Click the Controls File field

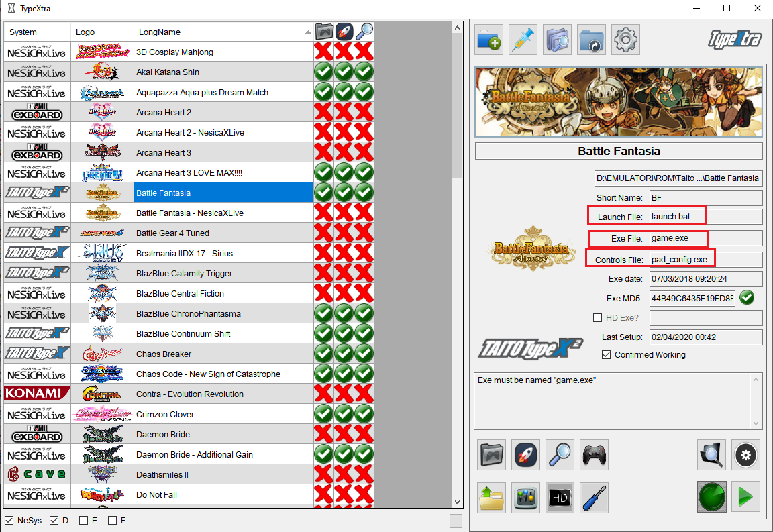[x=705, y=260]
